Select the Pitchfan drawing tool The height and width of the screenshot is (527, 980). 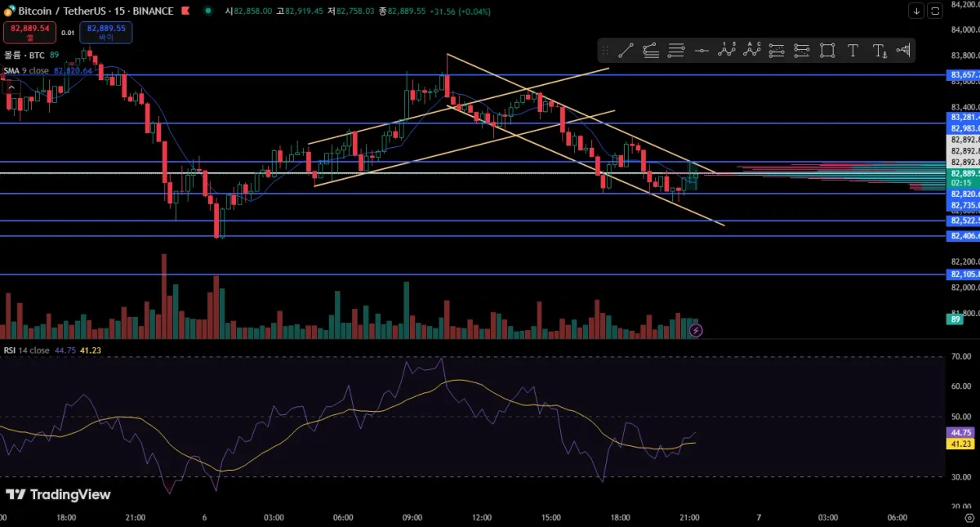[x=651, y=51]
